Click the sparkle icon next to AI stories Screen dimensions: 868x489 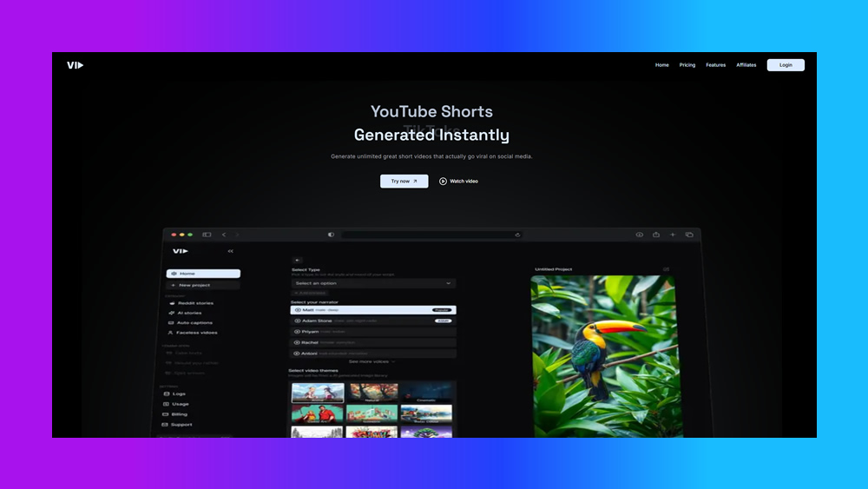(x=171, y=313)
